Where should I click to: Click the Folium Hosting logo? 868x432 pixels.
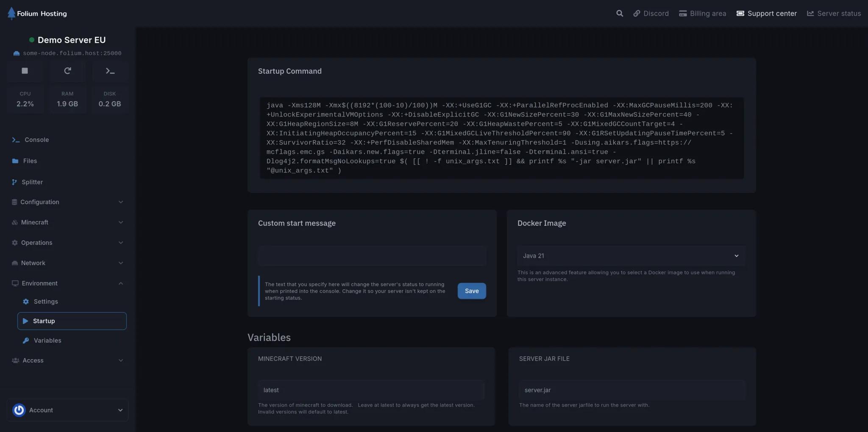pyautogui.click(x=37, y=13)
